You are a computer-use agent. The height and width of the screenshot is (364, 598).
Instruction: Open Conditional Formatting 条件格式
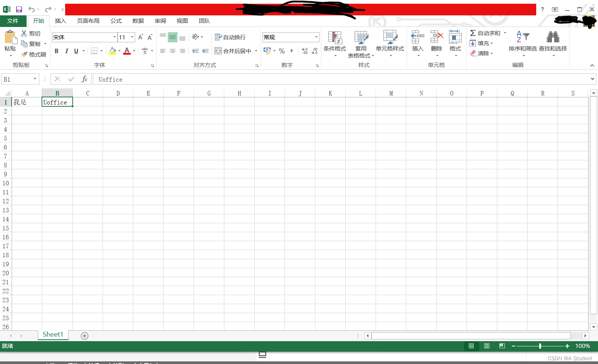335,44
